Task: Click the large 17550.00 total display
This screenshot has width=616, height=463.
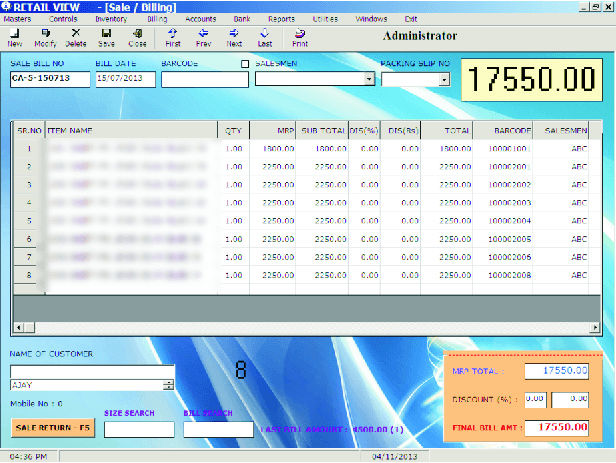Action: 532,80
